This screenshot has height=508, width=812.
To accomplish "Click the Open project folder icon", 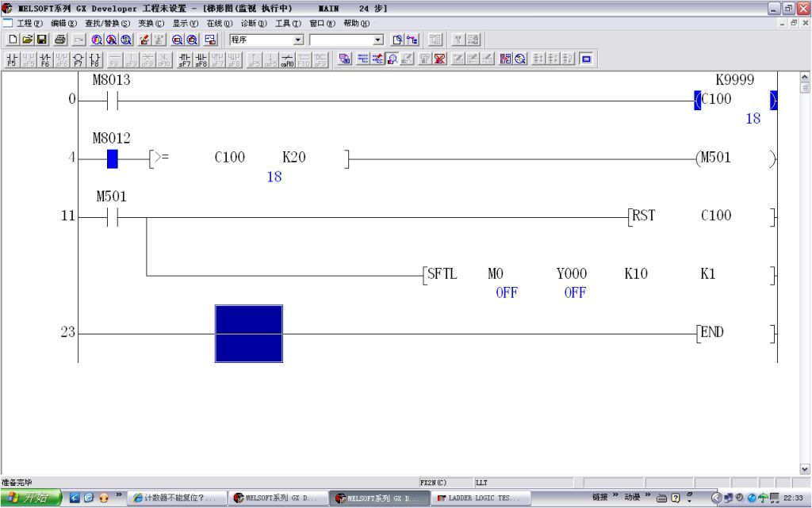I will click(27, 40).
